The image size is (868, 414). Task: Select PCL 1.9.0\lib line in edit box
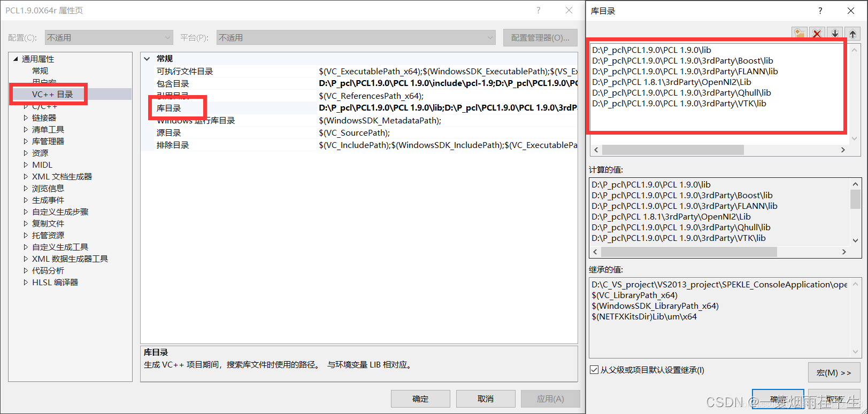tap(651, 50)
